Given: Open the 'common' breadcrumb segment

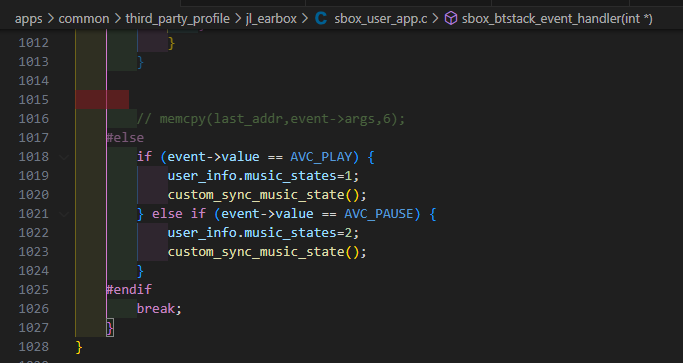Looking at the screenshot, I should [84, 19].
